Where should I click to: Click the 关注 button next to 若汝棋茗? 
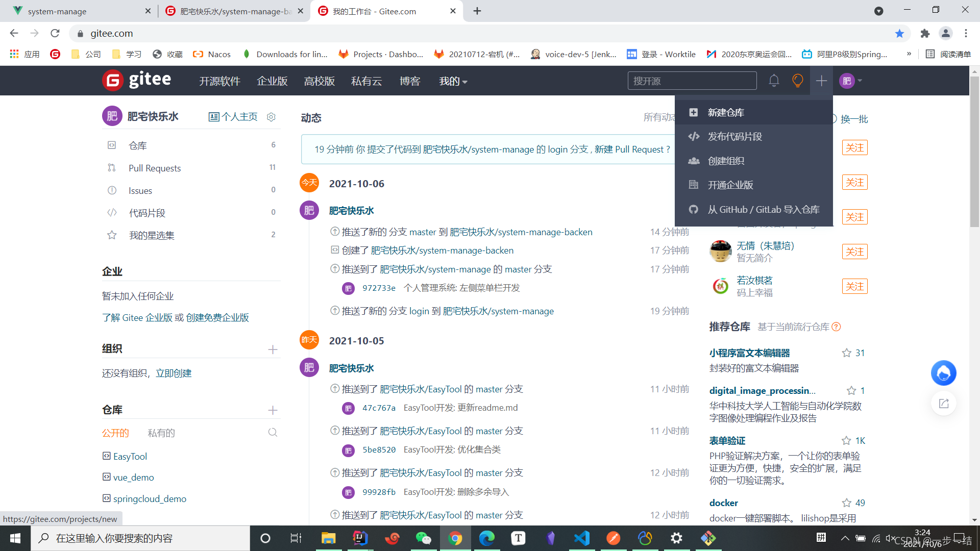tap(854, 286)
